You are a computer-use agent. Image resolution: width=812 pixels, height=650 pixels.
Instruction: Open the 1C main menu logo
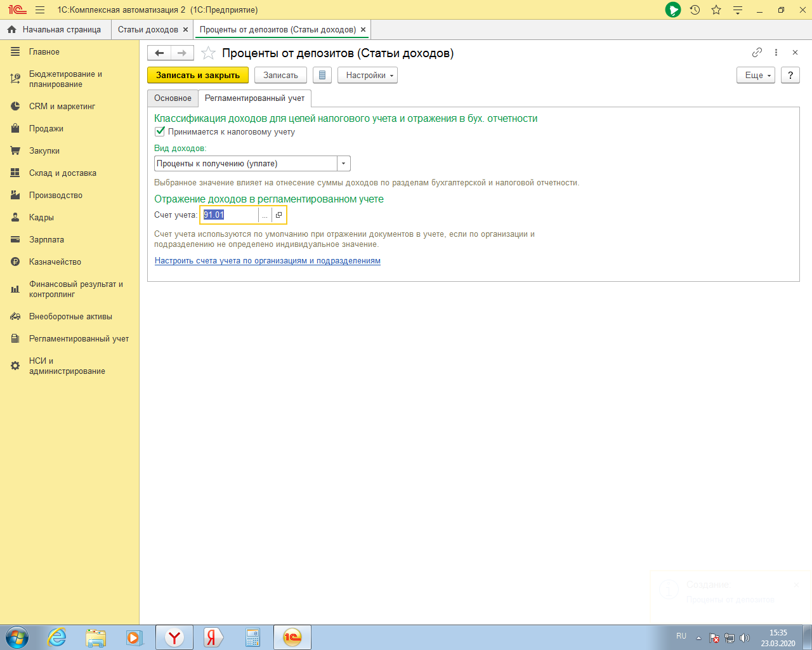[x=17, y=10]
